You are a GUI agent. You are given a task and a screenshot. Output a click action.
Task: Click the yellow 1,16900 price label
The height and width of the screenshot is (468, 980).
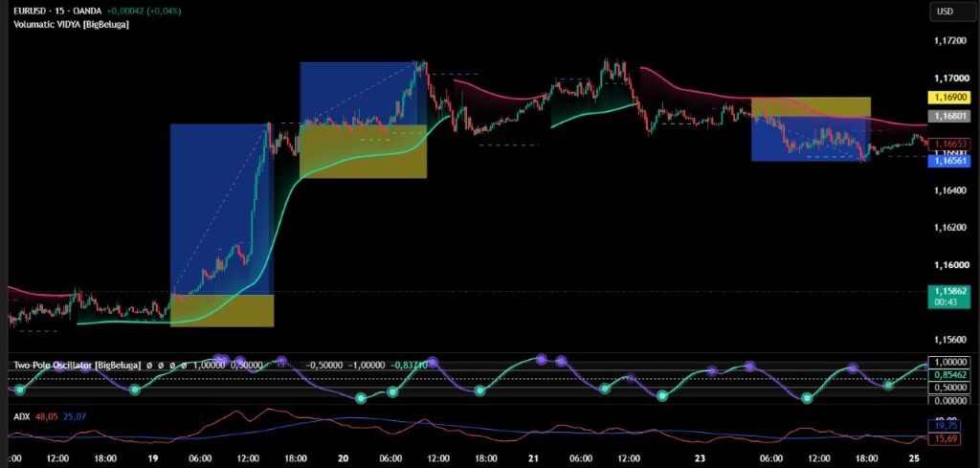point(948,98)
